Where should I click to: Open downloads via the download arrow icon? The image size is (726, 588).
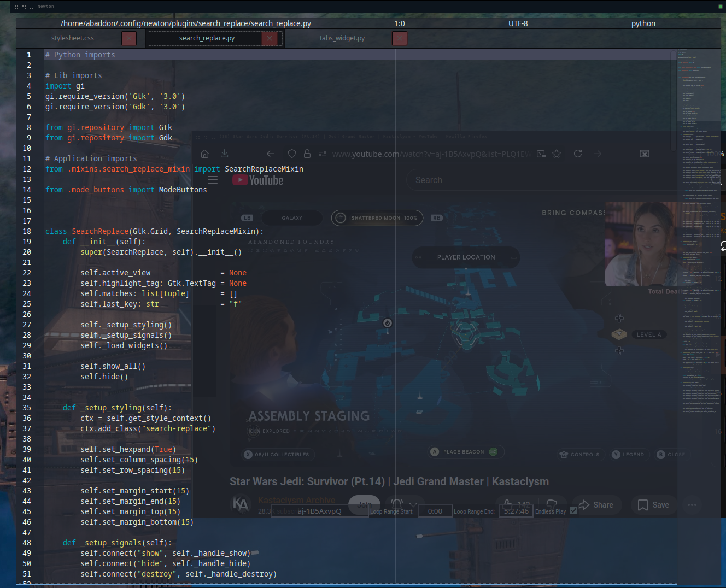coord(224,154)
